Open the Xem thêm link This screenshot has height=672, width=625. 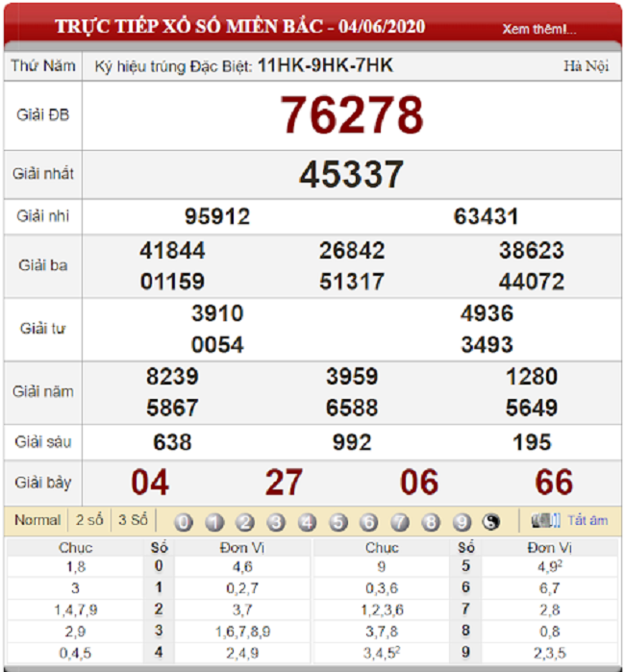(538, 29)
